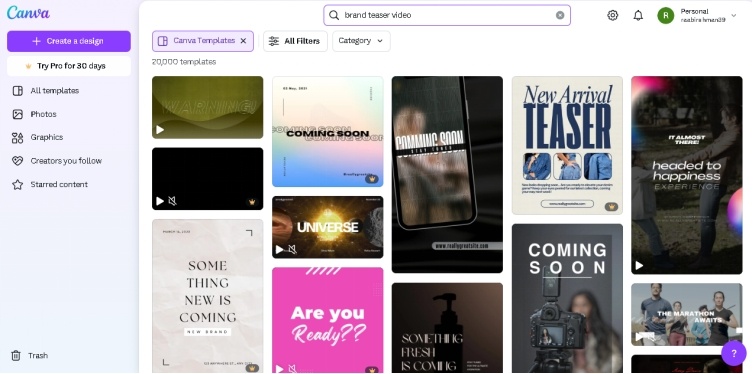Expand the Category dropdown
The width and height of the screenshot is (753, 374).
[361, 41]
